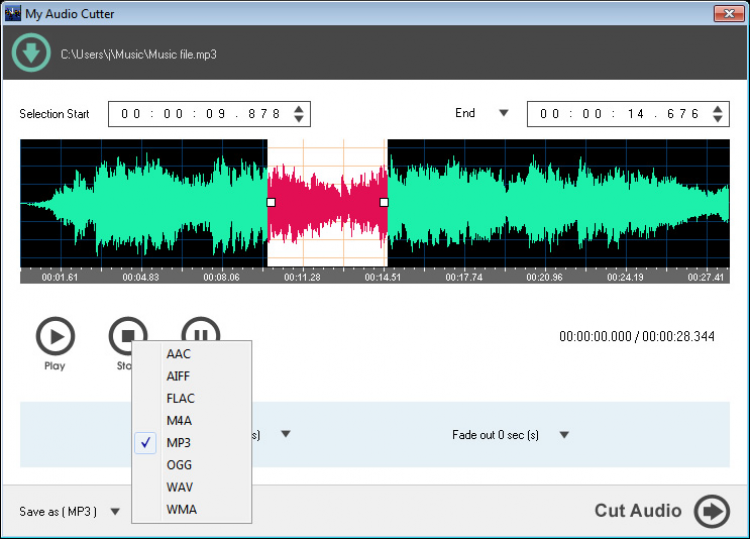Select FLAC as the output format
Image resolution: width=750 pixels, height=539 pixels.
181,398
